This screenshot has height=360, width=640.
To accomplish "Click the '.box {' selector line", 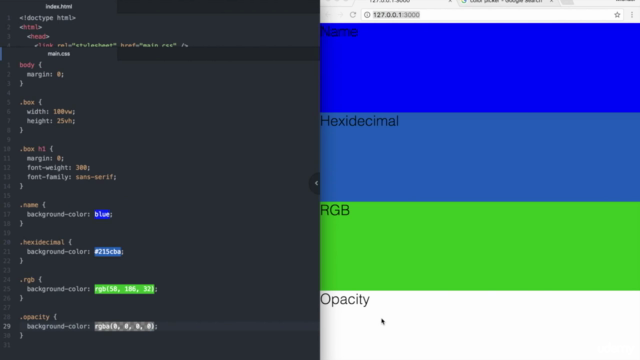I will tap(31, 102).
